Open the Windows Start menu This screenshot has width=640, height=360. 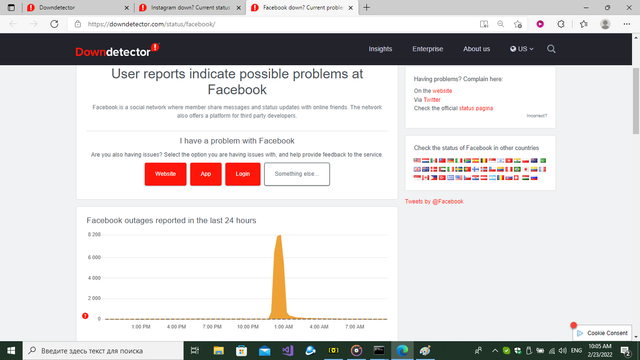[x=11, y=351]
